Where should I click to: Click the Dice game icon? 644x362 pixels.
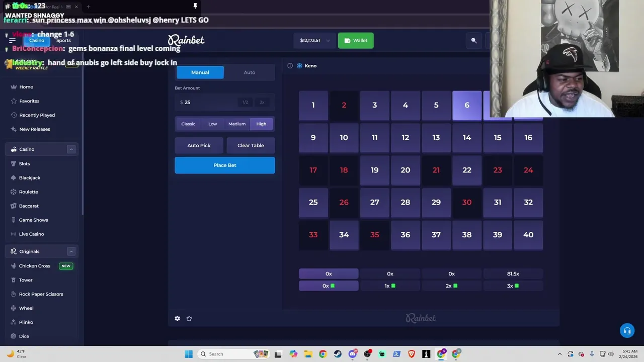(14, 336)
